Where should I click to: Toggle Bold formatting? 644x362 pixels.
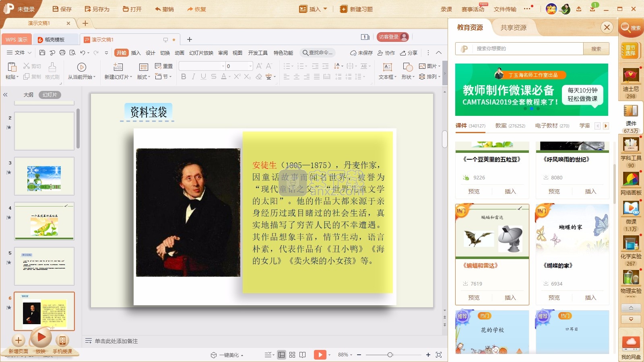click(184, 76)
